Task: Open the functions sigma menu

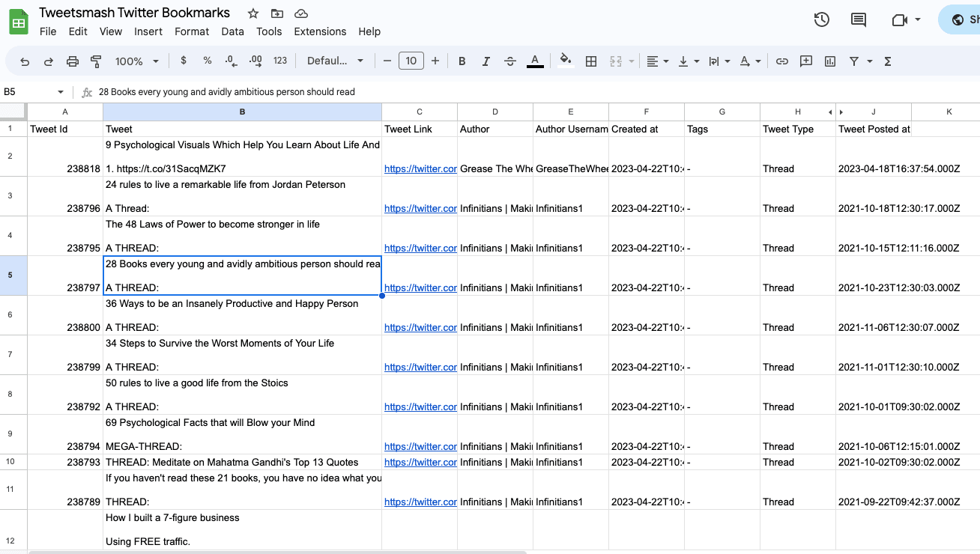Action: pos(888,61)
